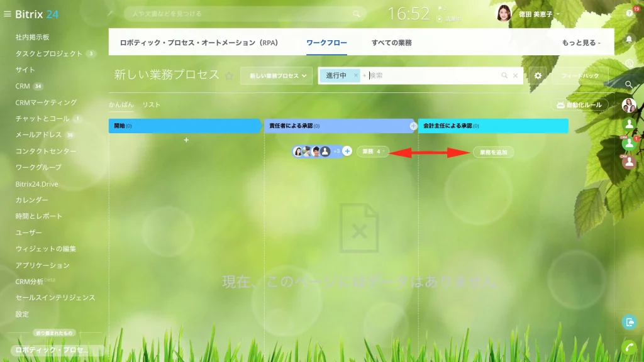This screenshot has width=644, height=362.
Task: Click the 会計主任による承認 stage header
Action: coord(493,126)
